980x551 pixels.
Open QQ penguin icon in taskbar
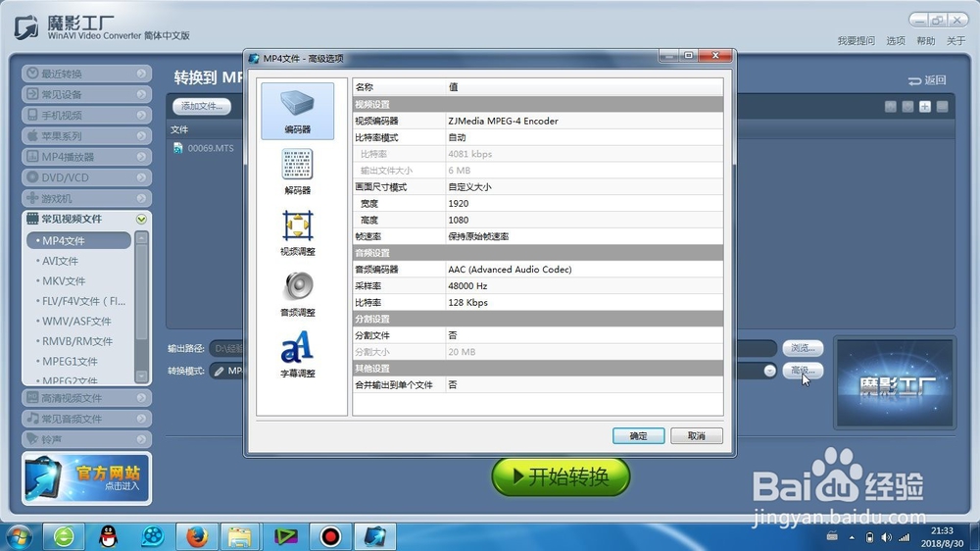(x=109, y=536)
